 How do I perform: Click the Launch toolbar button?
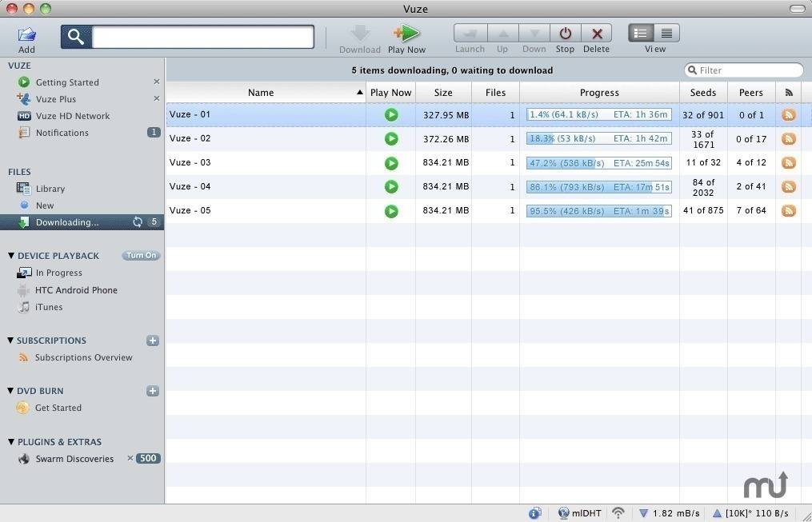pyautogui.click(x=470, y=33)
